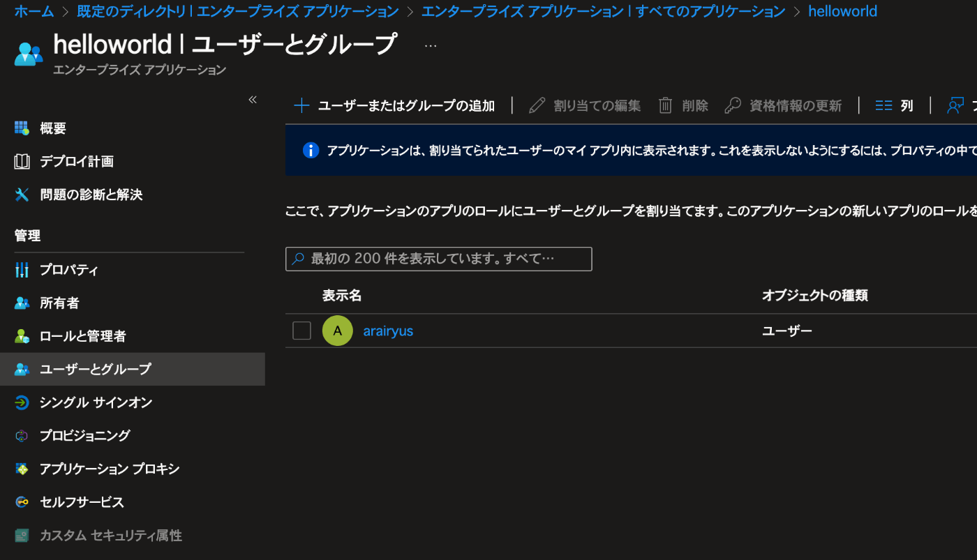Open the arairyus user link
Image resolution: width=977 pixels, height=560 pixels.
(x=388, y=331)
